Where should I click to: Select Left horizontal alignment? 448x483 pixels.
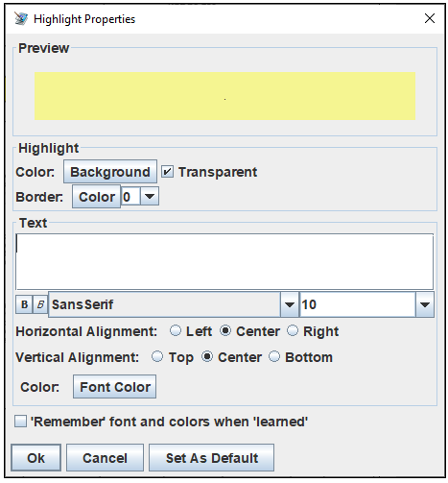point(176,330)
